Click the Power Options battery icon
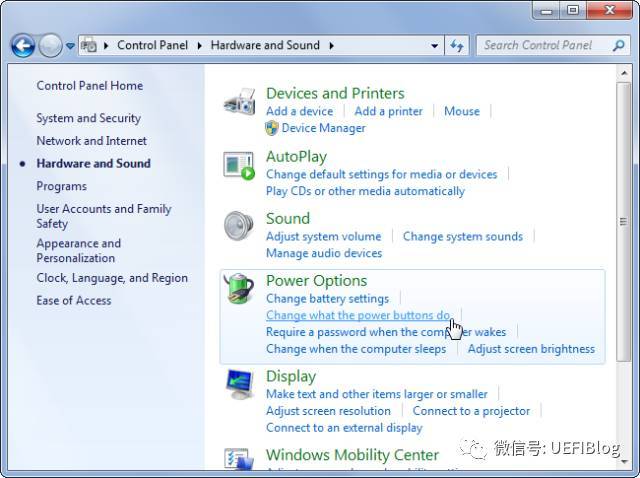This screenshot has width=640, height=478. click(239, 289)
